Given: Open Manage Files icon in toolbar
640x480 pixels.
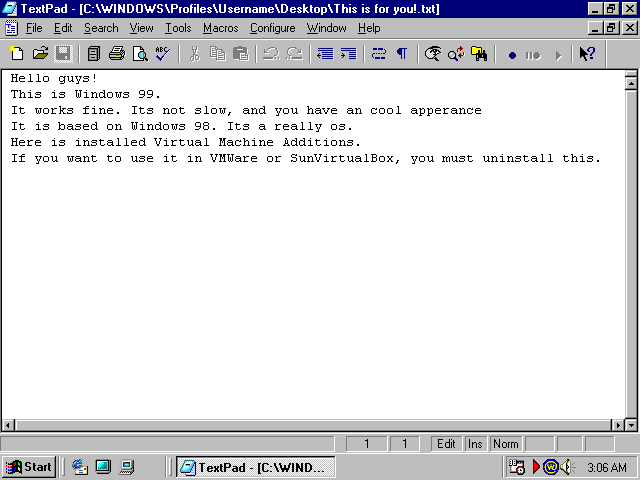Looking at the screenshot, I should (x=94, y=53).
